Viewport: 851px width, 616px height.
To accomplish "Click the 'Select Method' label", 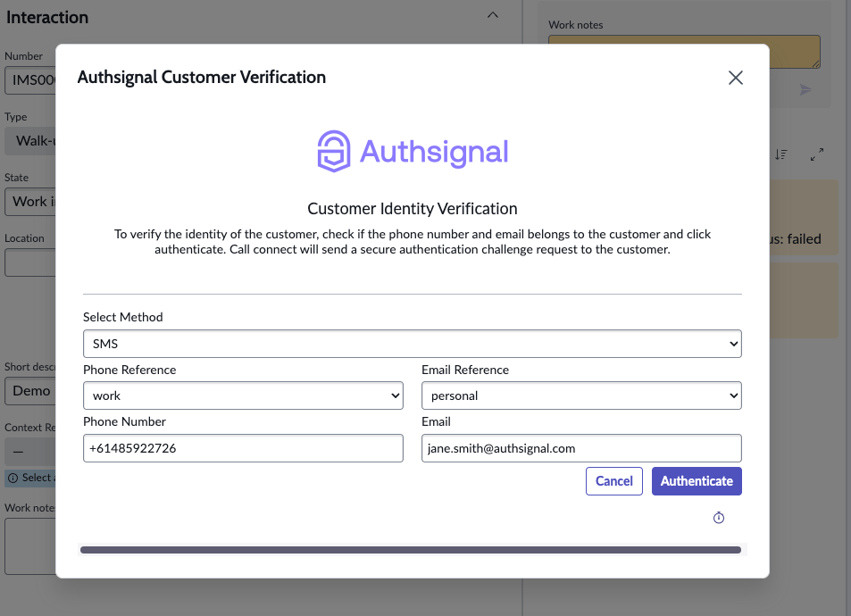I will [x=122, y=317].
